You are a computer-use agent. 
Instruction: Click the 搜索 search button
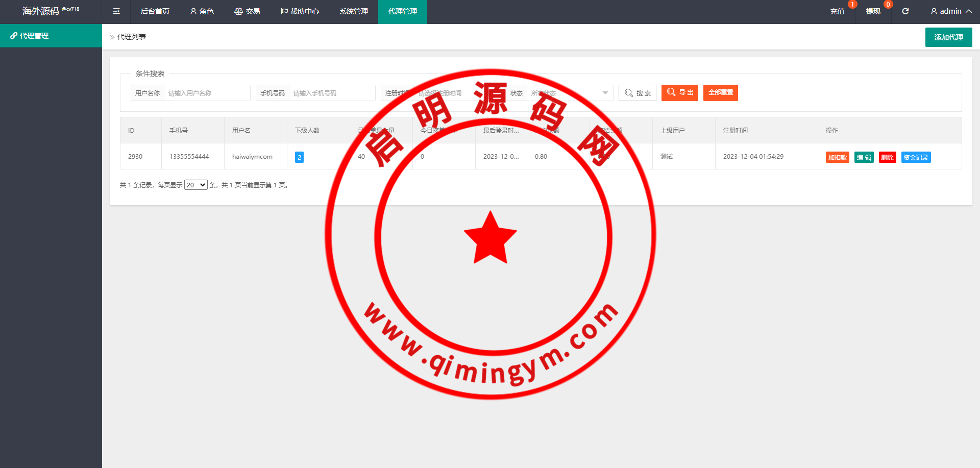tap(638, 93)
